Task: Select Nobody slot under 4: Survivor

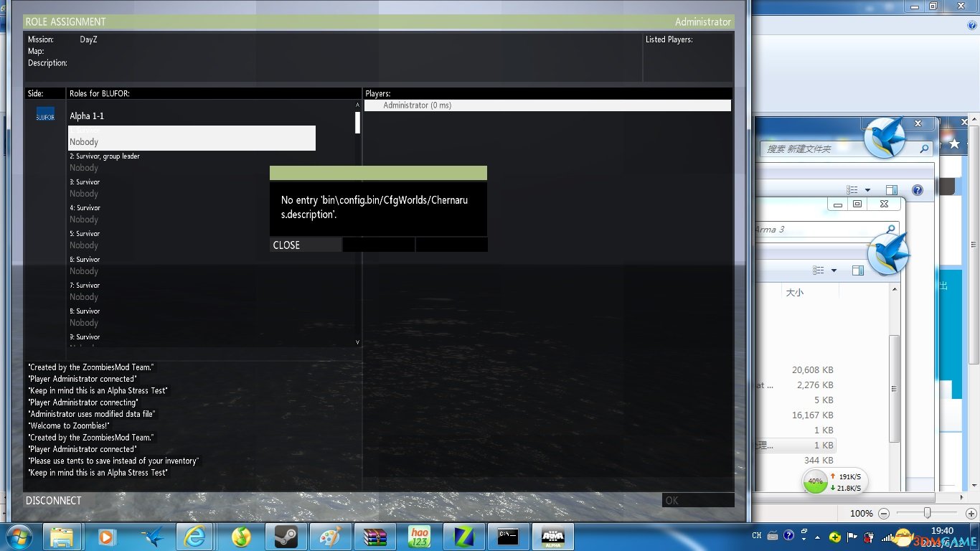Action: (x=84, y=220)
